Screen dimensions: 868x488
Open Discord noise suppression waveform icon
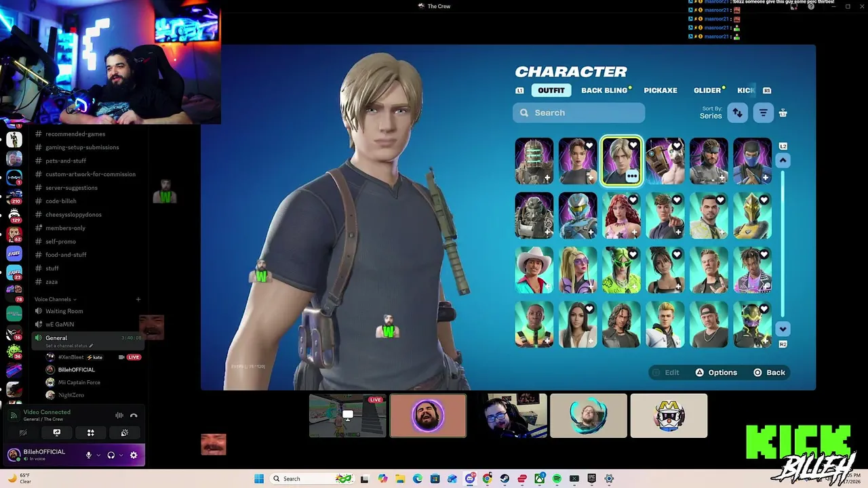coord(119,415)
